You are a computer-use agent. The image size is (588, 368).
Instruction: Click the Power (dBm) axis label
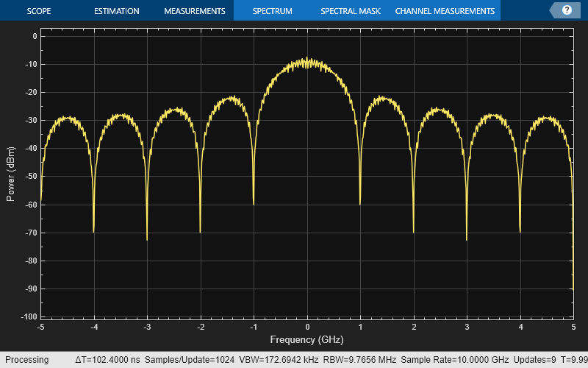(10, 174)
